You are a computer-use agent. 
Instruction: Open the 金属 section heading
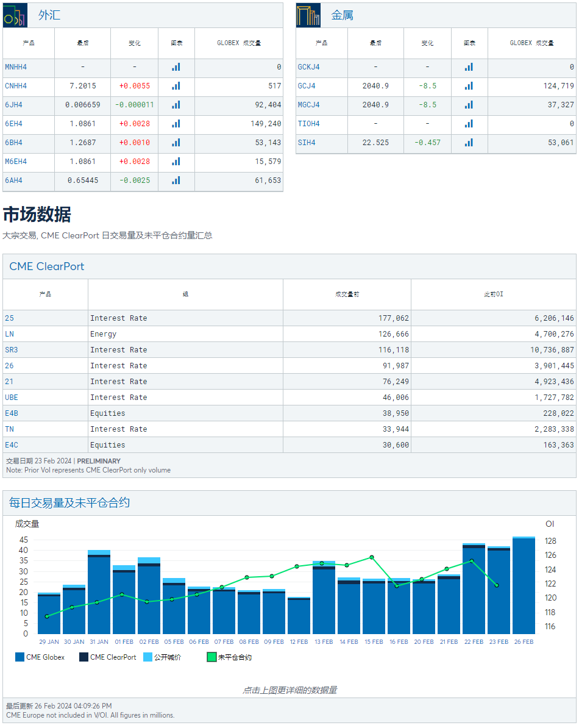point(343,15)
